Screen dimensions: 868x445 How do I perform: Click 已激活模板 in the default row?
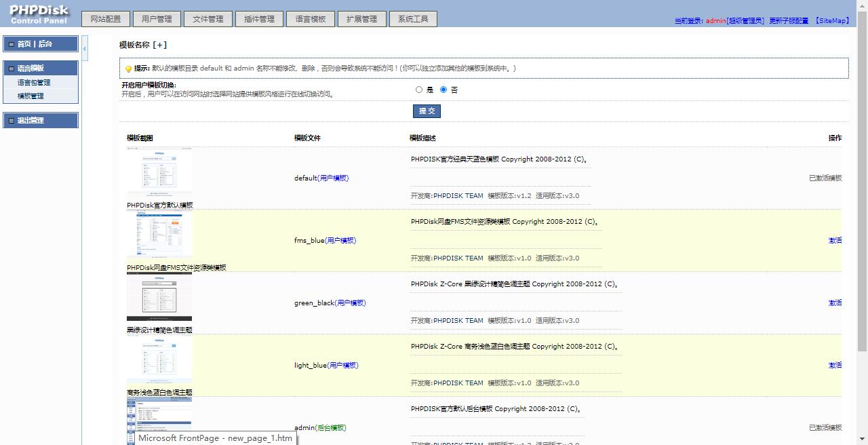point(825,178)
